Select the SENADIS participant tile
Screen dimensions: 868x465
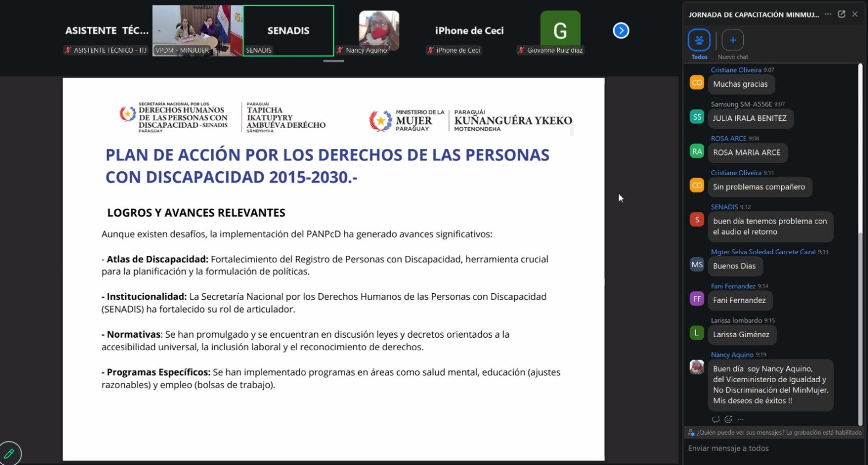[288, 31]
